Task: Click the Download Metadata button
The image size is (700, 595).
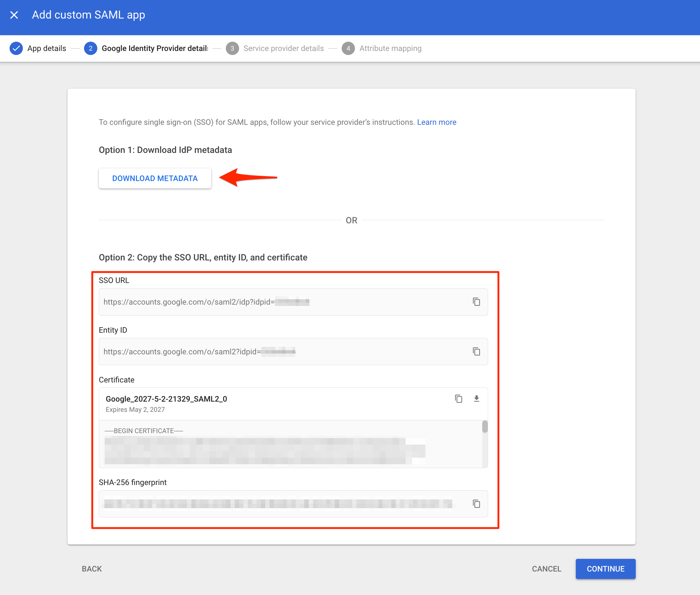Action: (155, 178)
